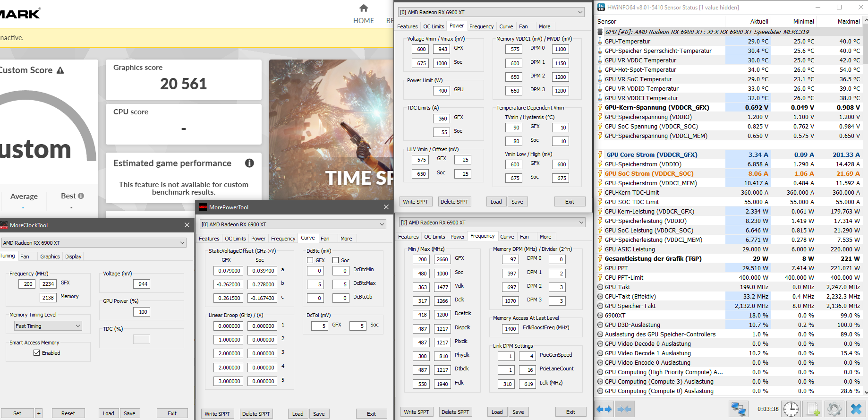This screenshot has height=420, width=868.
Task: Click HWiNFO blue X close sensors icon
Action: point(856,409)
